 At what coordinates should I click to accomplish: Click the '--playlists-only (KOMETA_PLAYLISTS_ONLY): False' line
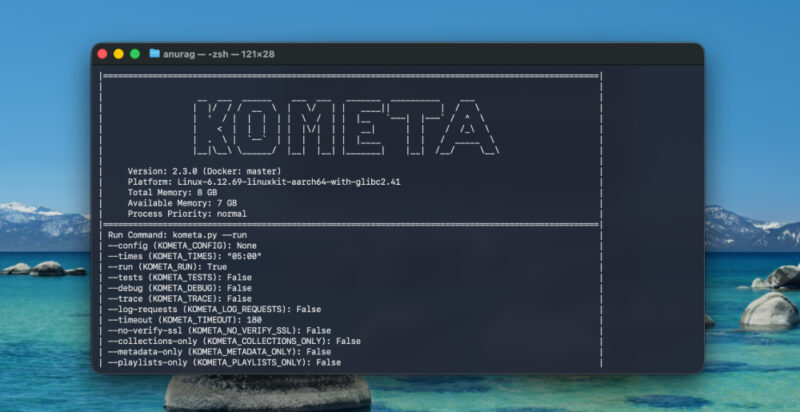[x=224, y=363]
